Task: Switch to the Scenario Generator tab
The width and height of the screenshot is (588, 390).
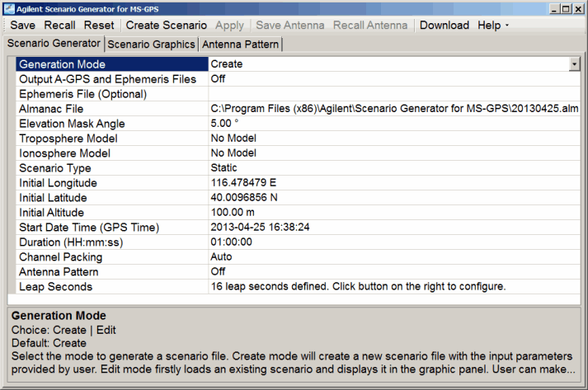Action: (54, 44)
